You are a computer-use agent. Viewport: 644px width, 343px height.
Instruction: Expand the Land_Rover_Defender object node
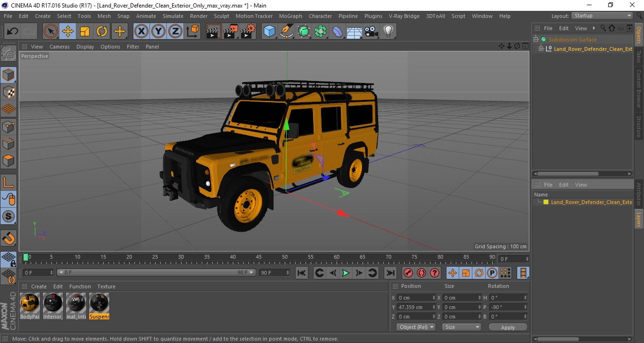542,49
